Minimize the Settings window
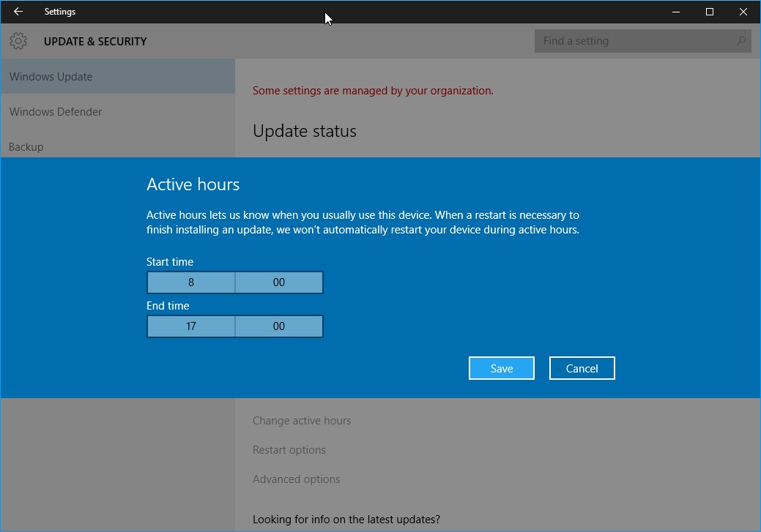Image resolution: width=761 pixels, height=532 pixels. click(x=675, y=12)
